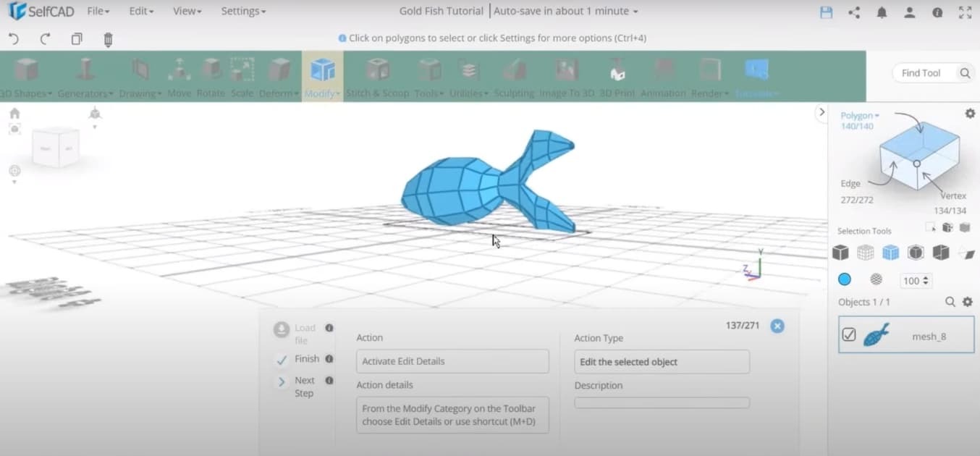Click the delete trash icon in toolbar
This screenshot has width=980, height=456.
[x=107, y=40]
